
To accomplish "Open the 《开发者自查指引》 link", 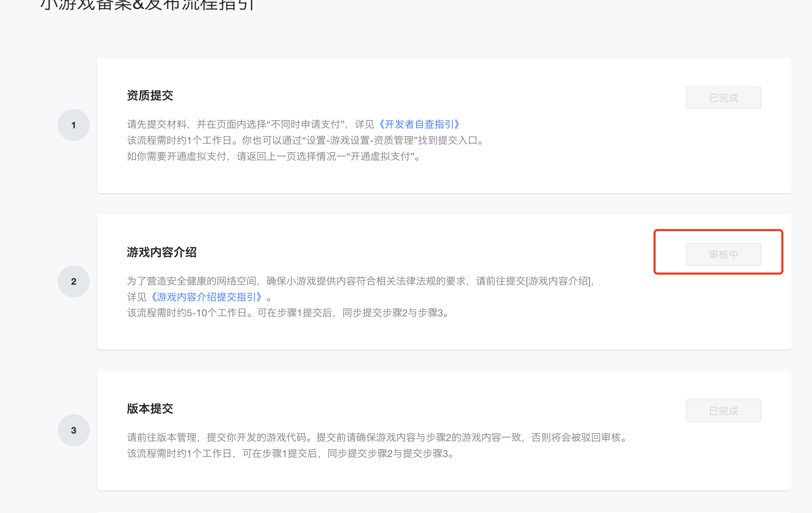I will (x=419, y=124).
